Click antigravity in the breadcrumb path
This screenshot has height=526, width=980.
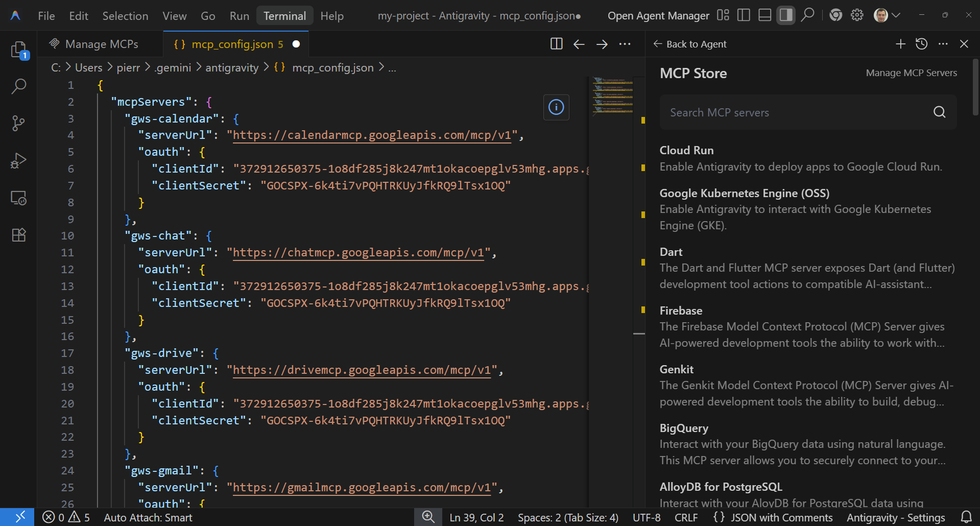[232, 67]
